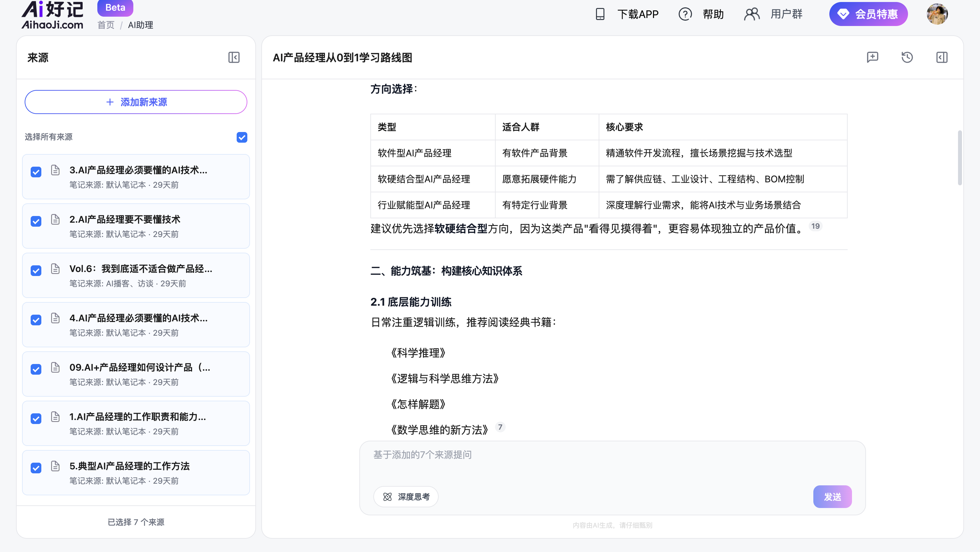Go to 首页 breadcrumb link

click(106, 25)
